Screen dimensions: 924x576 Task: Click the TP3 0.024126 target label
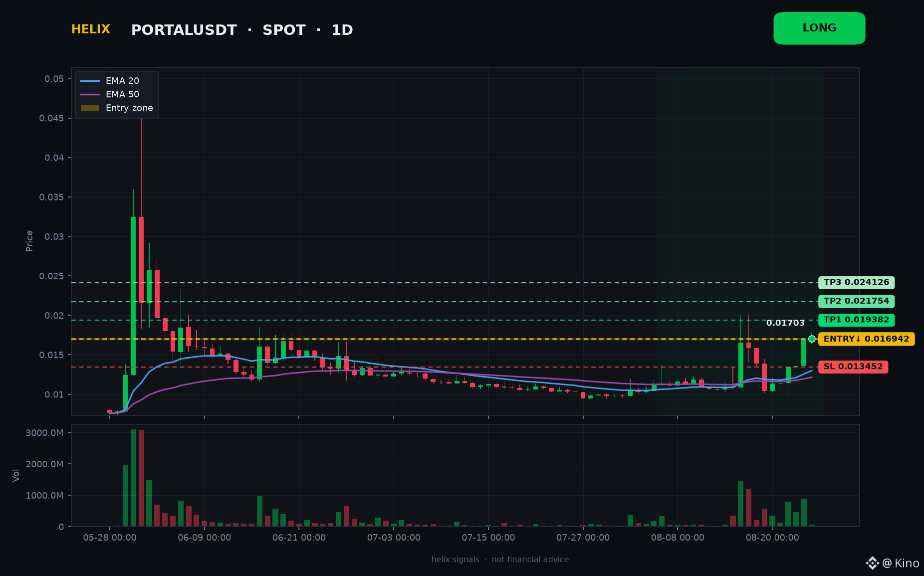pos(856,283)
